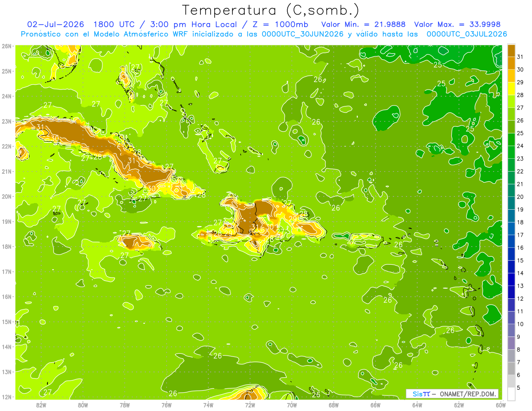Click the '5' value on the color scale
532x411 pixels.
(x=519, y=388)
